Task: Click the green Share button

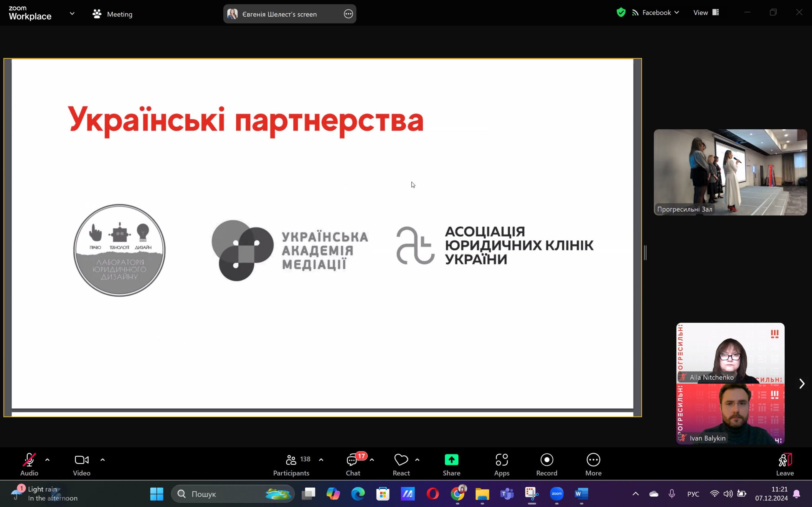Action: point(451,464)
